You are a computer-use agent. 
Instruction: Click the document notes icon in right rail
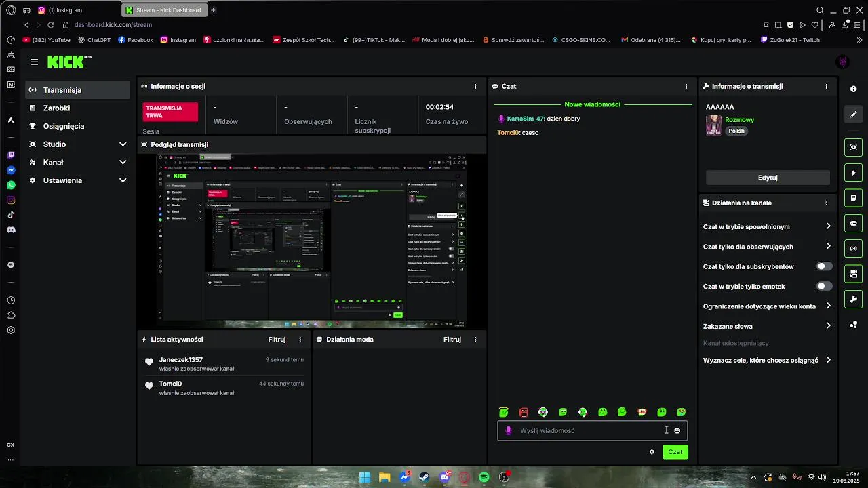(x=853, y=198)
